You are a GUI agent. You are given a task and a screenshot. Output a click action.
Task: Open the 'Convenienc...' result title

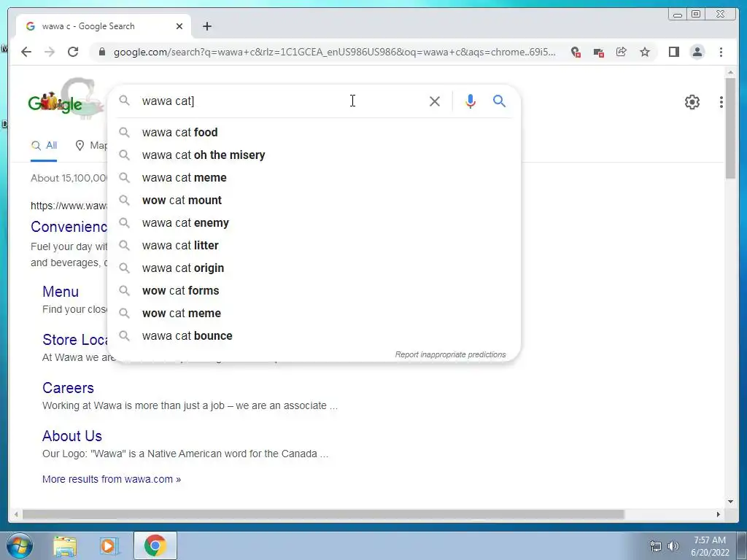click(x=69, y=227)
